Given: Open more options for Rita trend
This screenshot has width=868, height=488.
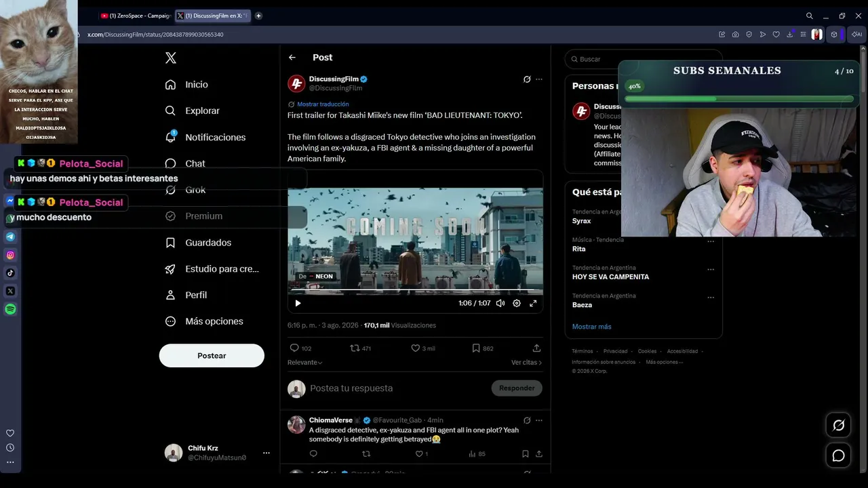Looking at the screenshot, I should [711, 241].
